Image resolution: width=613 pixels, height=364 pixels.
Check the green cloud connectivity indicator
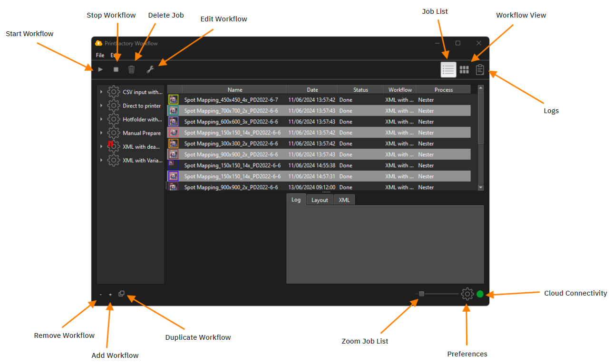480,294
